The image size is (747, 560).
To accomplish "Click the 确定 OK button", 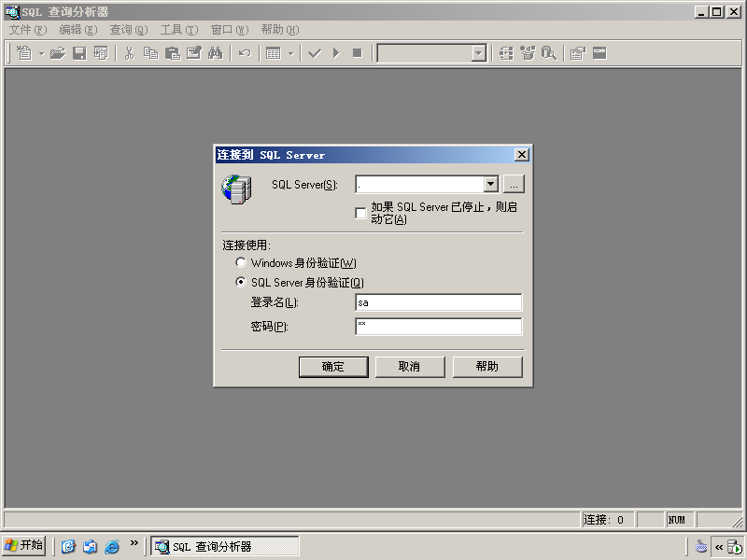I will [x=333, y=367].
